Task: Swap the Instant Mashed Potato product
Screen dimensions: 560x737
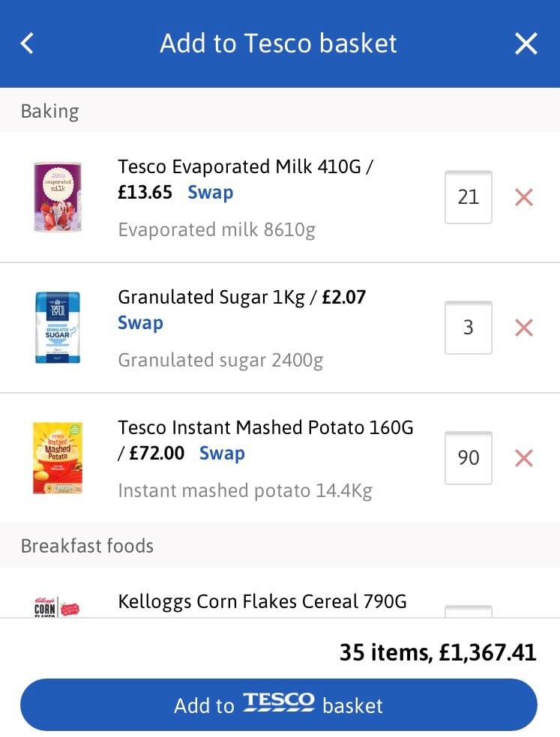Action: [x=222, y=454]
